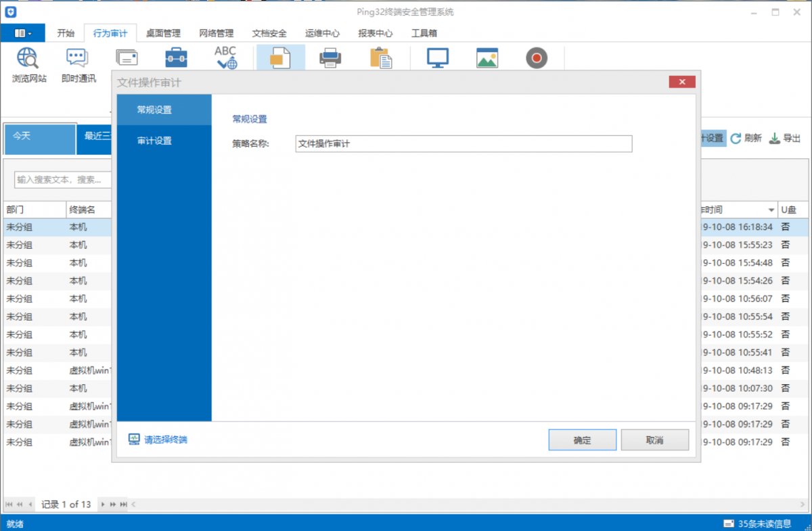Click the search text box above the table
Viewport: 812px width, 531px height.
coord(63,180)
